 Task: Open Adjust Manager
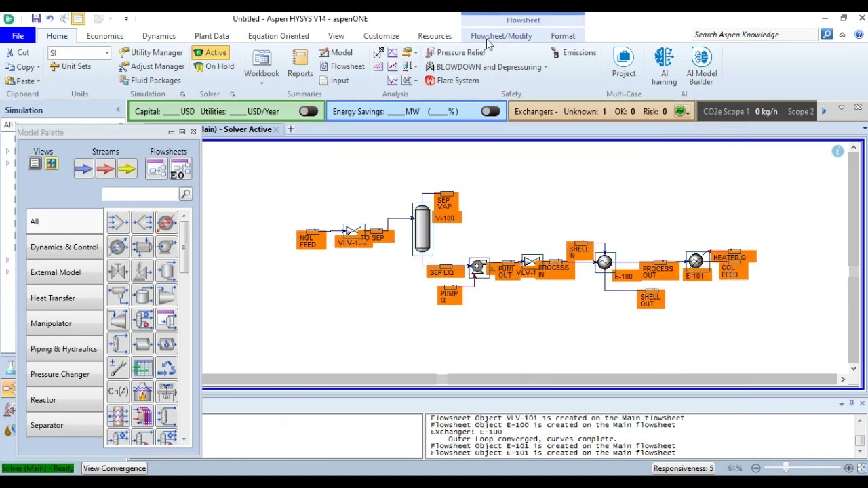coord(152,66)
